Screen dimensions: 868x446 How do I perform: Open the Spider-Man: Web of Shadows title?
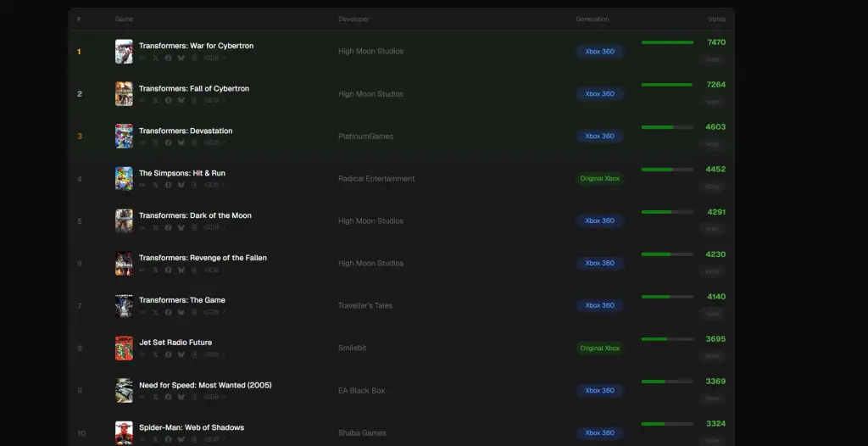pos(192,427)
